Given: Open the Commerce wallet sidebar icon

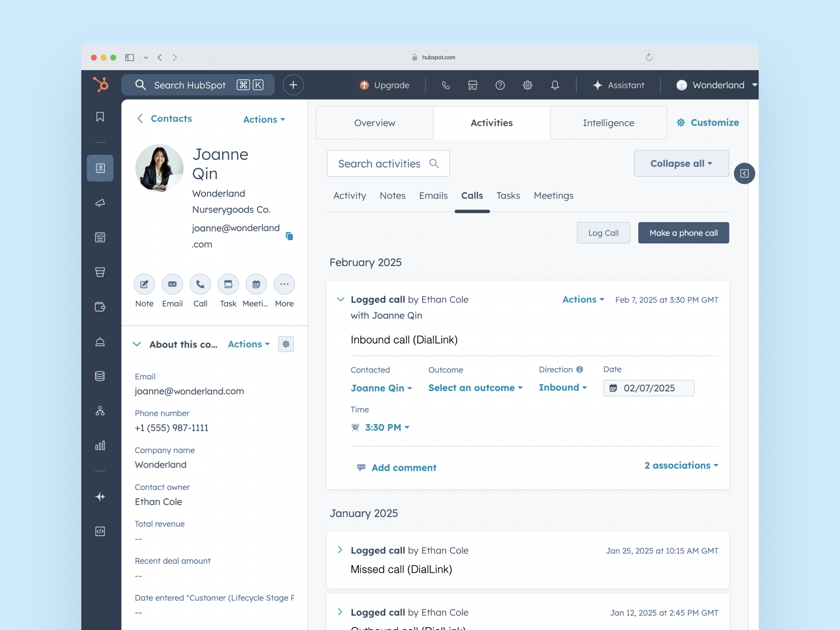Looking at the screenshot, I should [x=100, y=306].
